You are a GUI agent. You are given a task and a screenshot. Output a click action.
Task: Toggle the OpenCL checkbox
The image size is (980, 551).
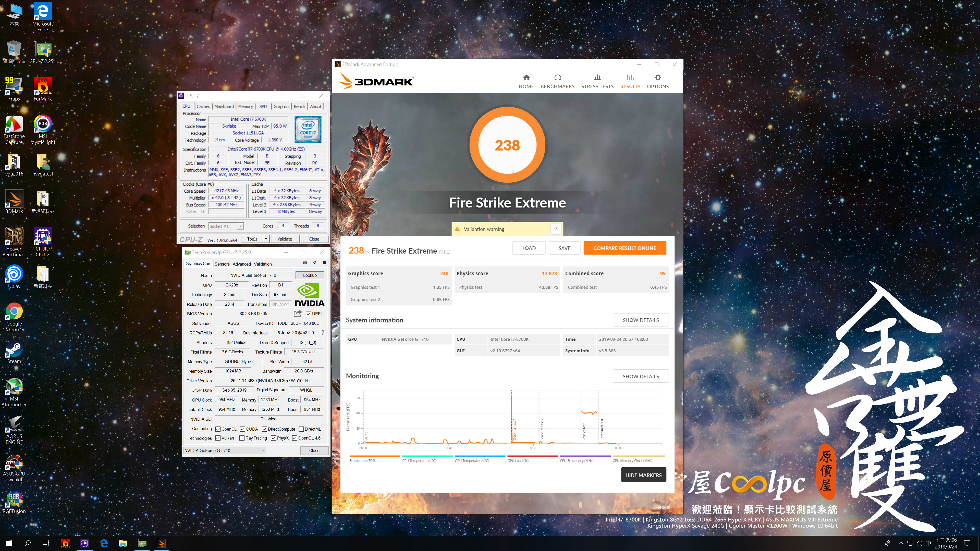(x=218, y=429)
